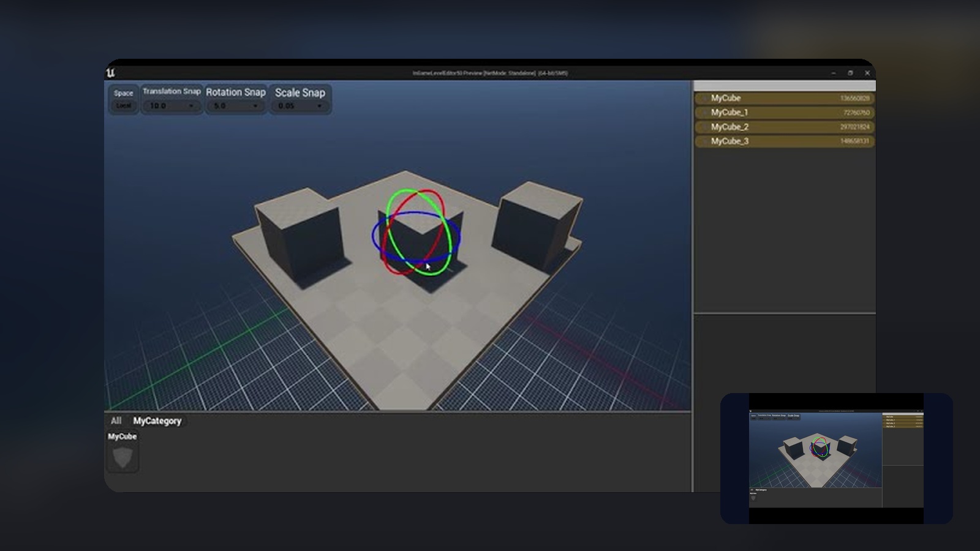Switch to the MyCategory tab

(157, 421)
